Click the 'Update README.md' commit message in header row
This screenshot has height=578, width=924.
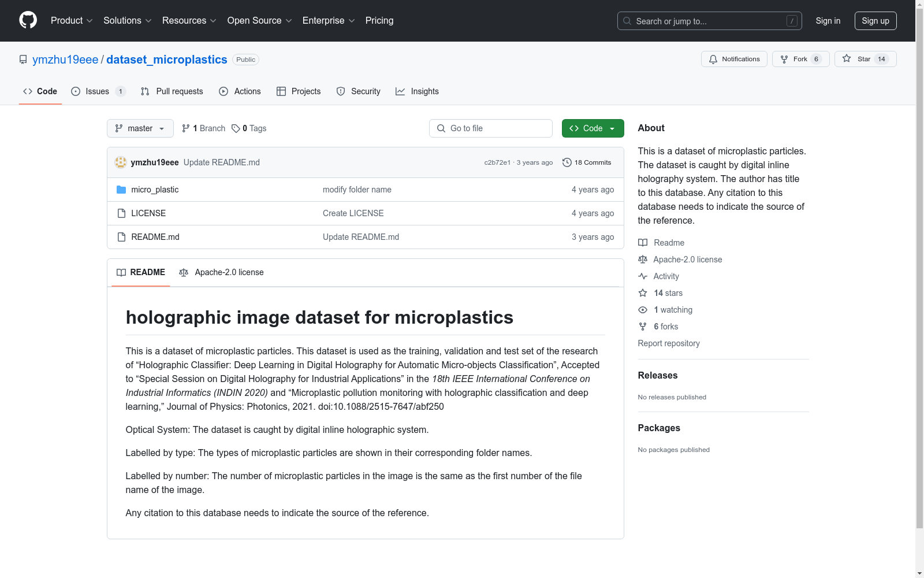coord(222,162)
